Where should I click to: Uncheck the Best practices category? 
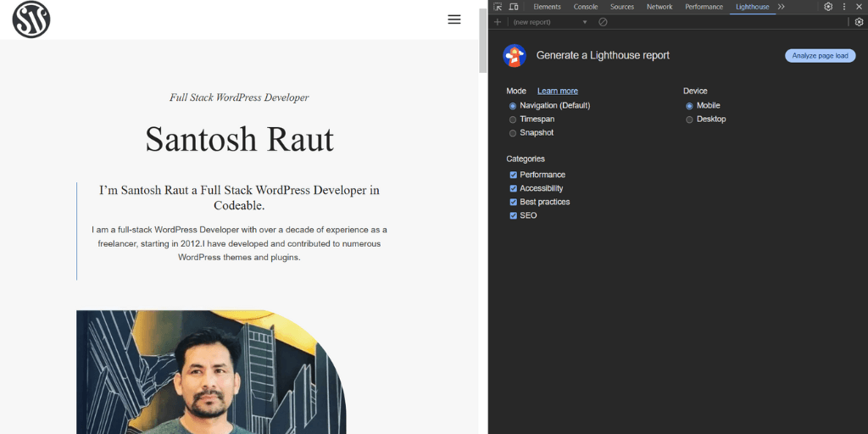pyautogui.click(x=513, y=202)
